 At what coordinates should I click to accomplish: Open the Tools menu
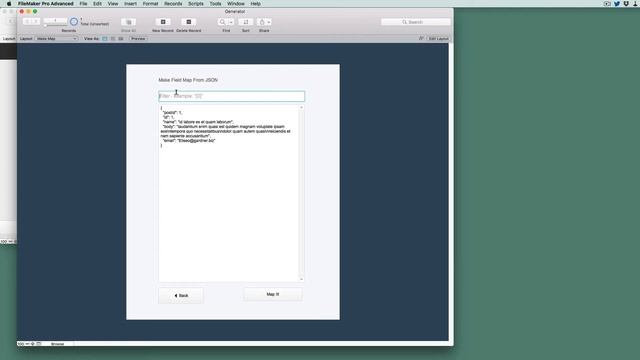(x=215, y=4)
